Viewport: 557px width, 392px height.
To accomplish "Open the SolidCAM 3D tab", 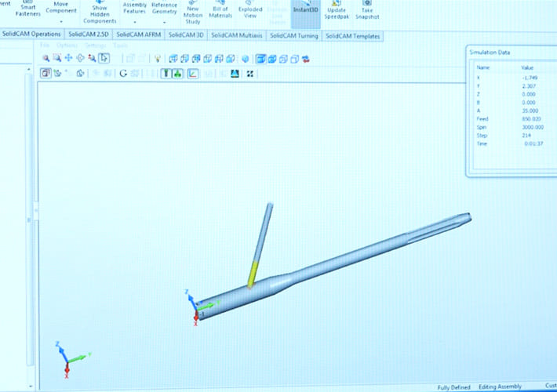I will pyautogui.click(x=186, y=34).
